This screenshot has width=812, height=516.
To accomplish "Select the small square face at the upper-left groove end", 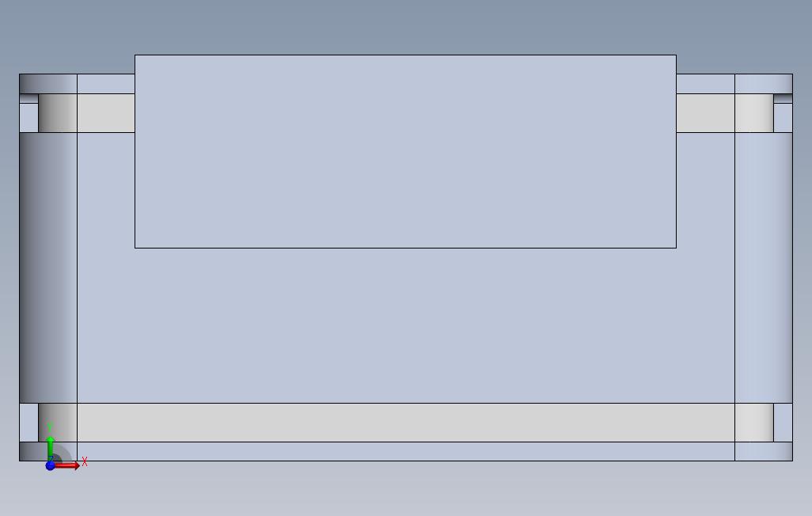I will 29,118.
